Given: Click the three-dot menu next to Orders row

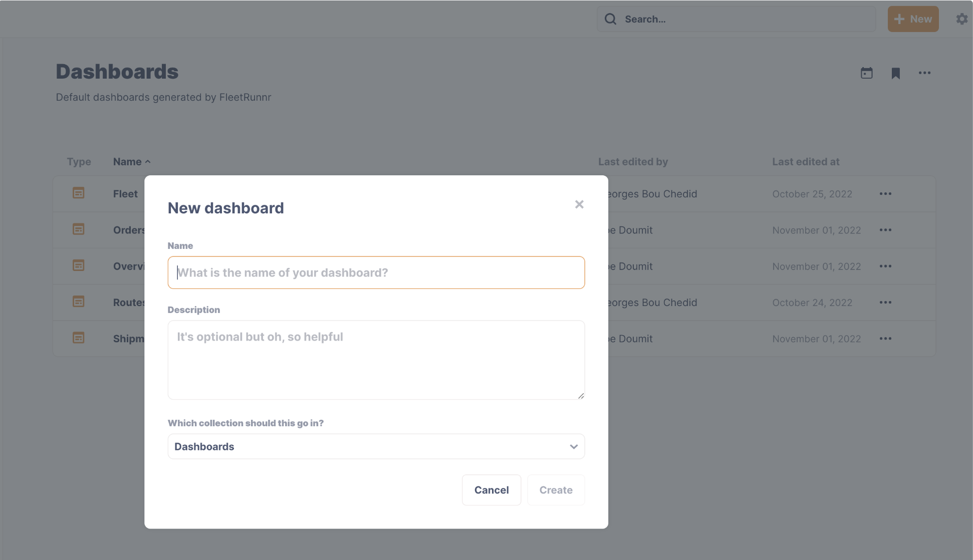Looking at the screenshot, I should point(885,229).
